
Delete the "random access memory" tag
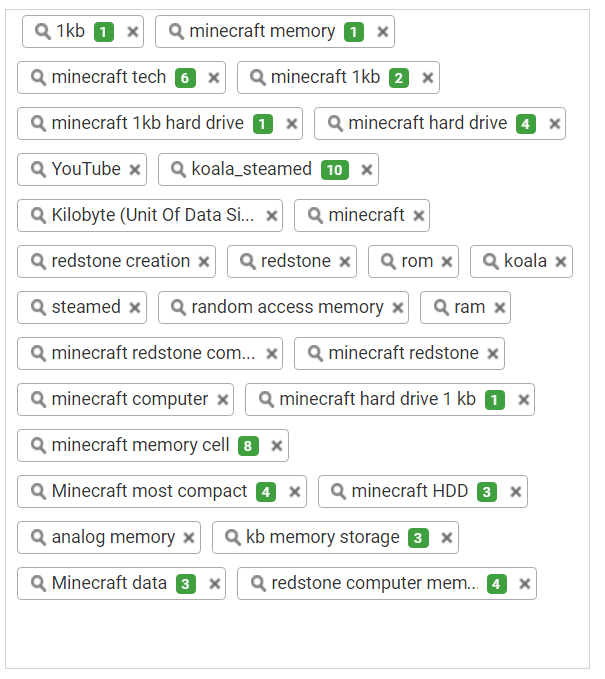point(398,308)
